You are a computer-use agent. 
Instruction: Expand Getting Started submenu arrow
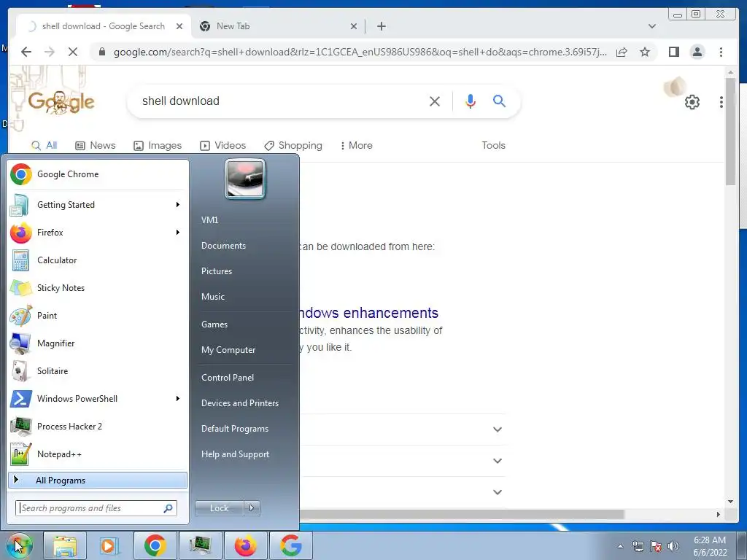(x=178, y=205)
